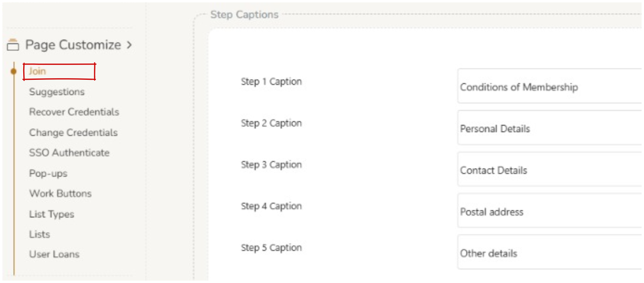Open User Loans section
Viewport: 644px width, 283px height.
coord(54,254)
